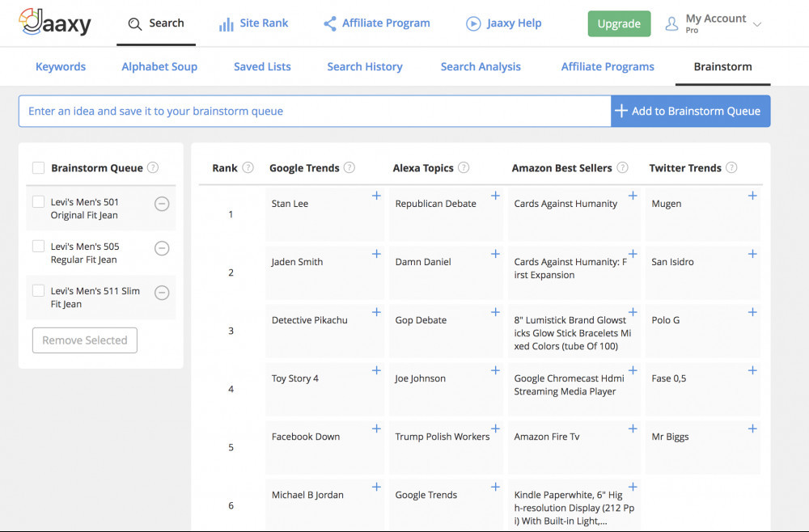Switch to Alphabet Soup tab
The width and height of the screenshot is (809, 532).
(x=159, y=66)
